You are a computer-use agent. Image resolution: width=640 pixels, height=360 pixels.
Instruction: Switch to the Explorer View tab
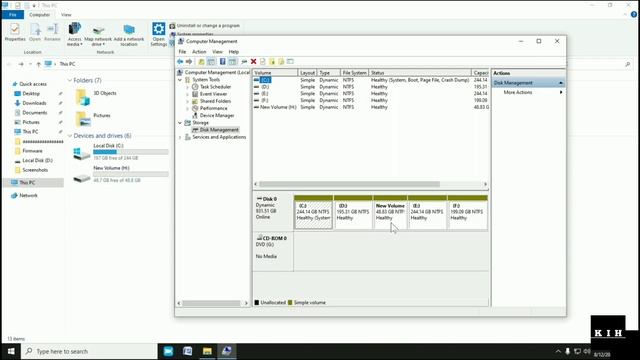point(66,15)
